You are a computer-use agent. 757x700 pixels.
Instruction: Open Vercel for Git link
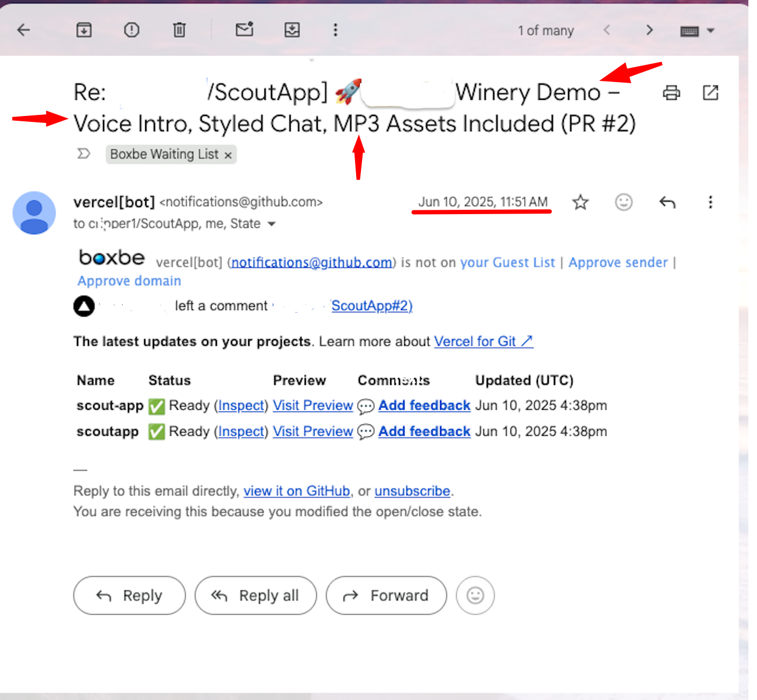(483, 341)
